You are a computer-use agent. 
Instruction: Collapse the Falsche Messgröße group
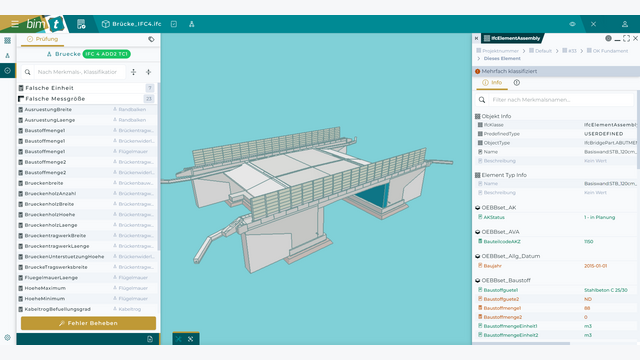86,99
